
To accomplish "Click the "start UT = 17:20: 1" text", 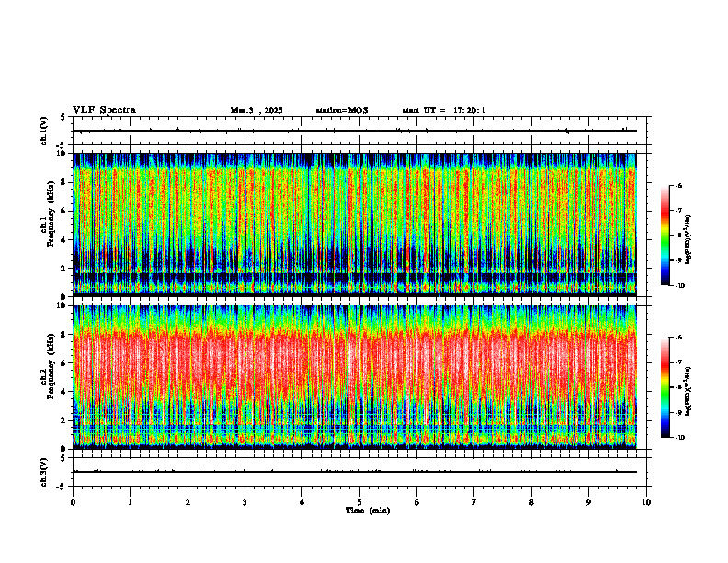I will point(444,110).
